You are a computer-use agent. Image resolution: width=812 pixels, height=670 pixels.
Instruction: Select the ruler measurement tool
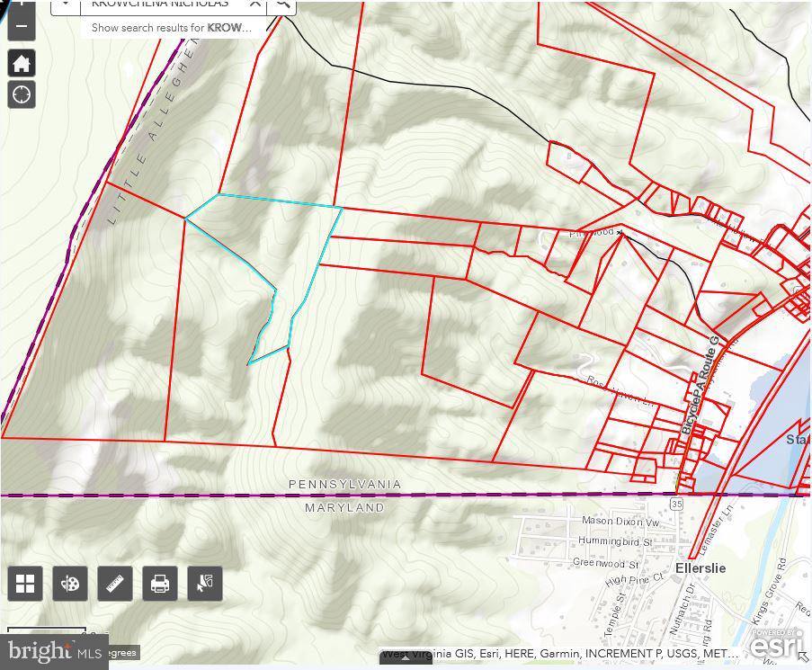115,584
